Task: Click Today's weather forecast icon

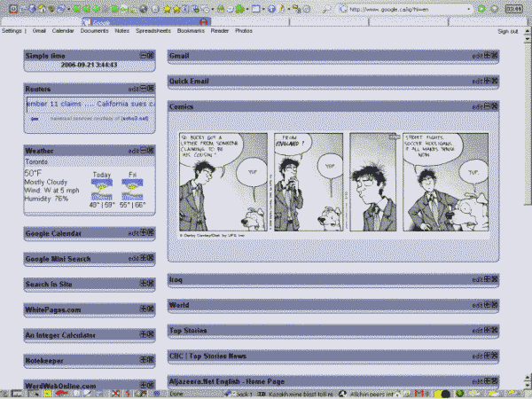Action: click(x=101, y=190)
